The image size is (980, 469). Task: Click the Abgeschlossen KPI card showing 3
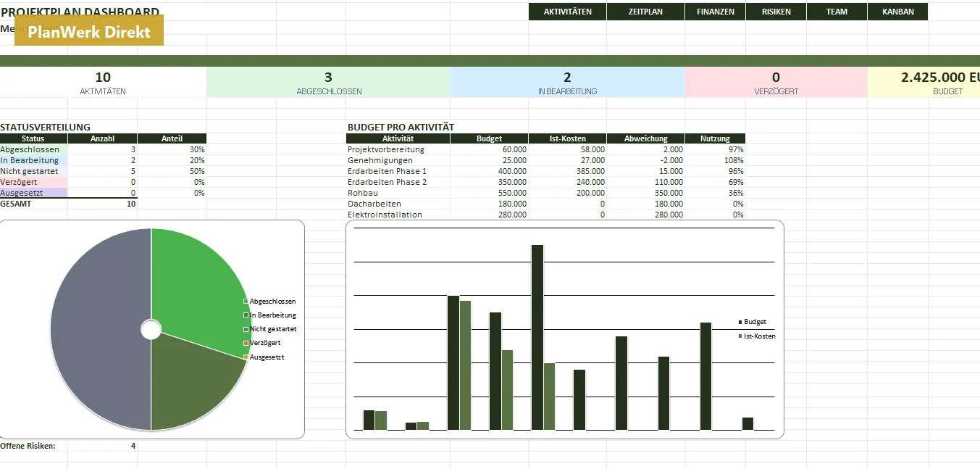[x=328, y=83]
